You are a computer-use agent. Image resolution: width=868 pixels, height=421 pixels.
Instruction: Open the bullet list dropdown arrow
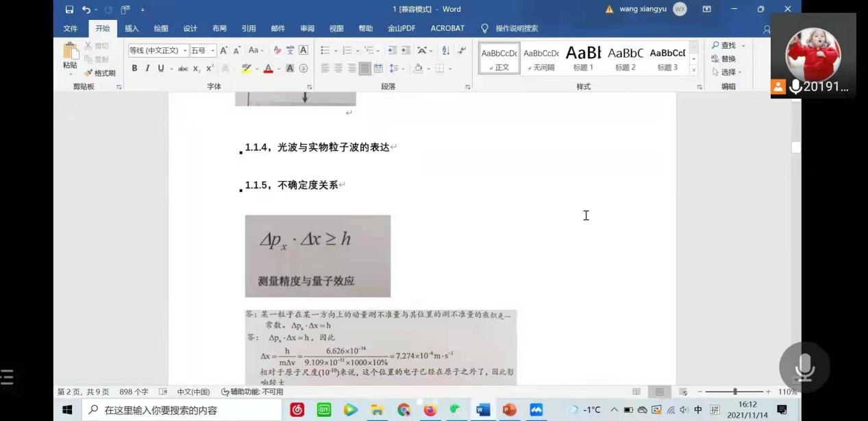coord(335,50)
